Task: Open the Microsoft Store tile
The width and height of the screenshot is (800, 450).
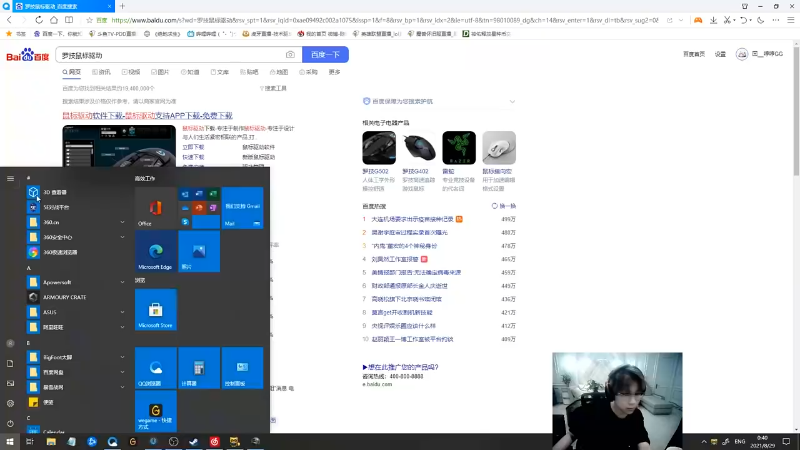Action: coord(156,309)
